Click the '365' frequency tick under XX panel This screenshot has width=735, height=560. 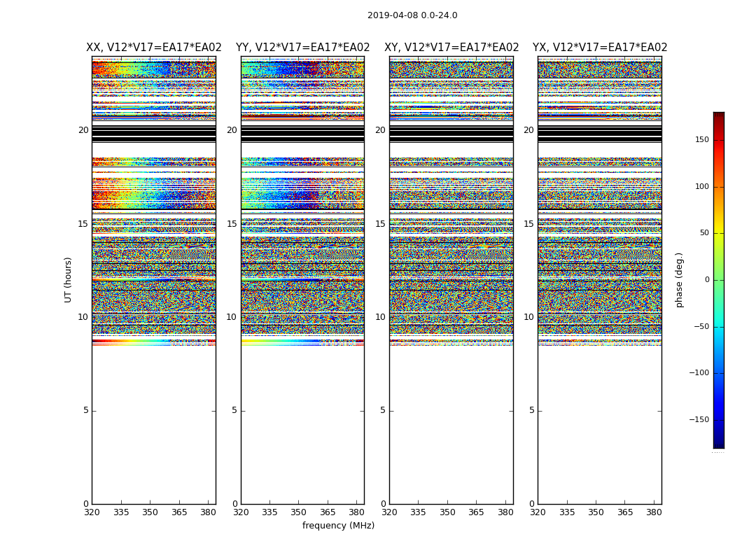[x=179, y=512]
